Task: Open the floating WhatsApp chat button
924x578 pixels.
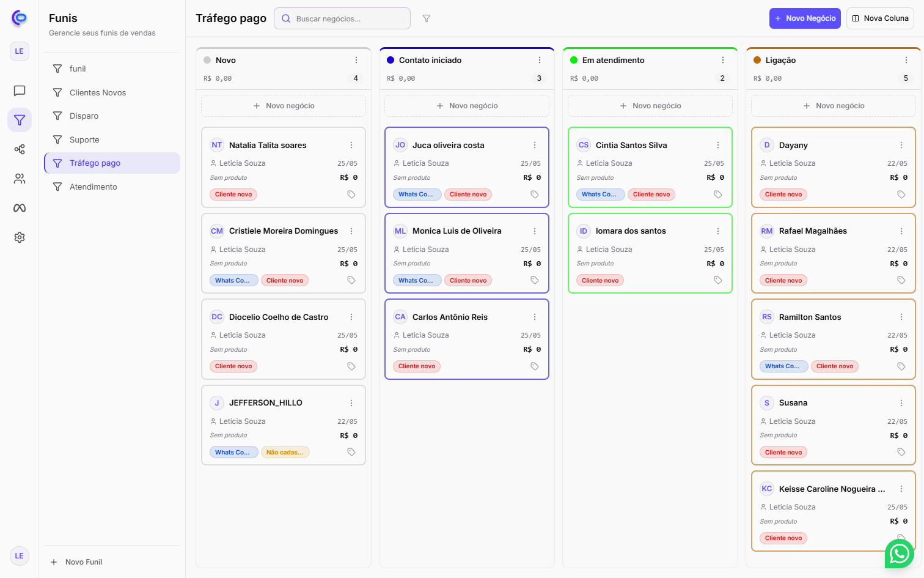Action: point(900,554)
